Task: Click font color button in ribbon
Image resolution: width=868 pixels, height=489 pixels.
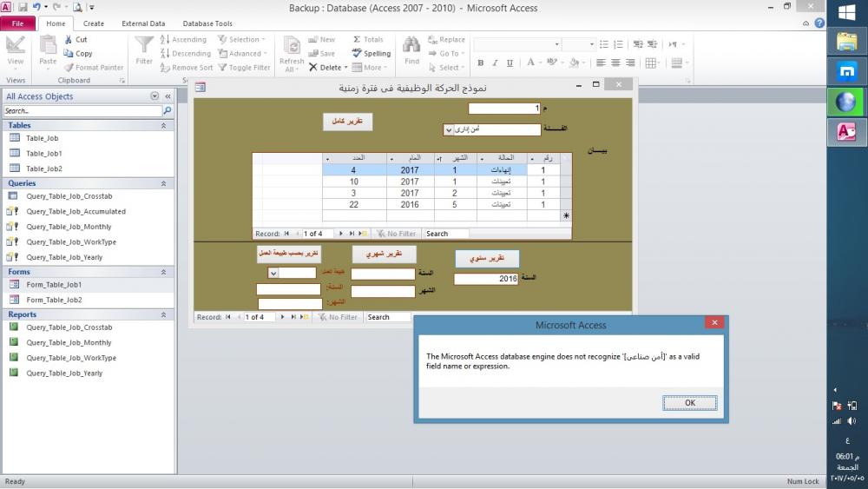Action: (x=530, y=63)
